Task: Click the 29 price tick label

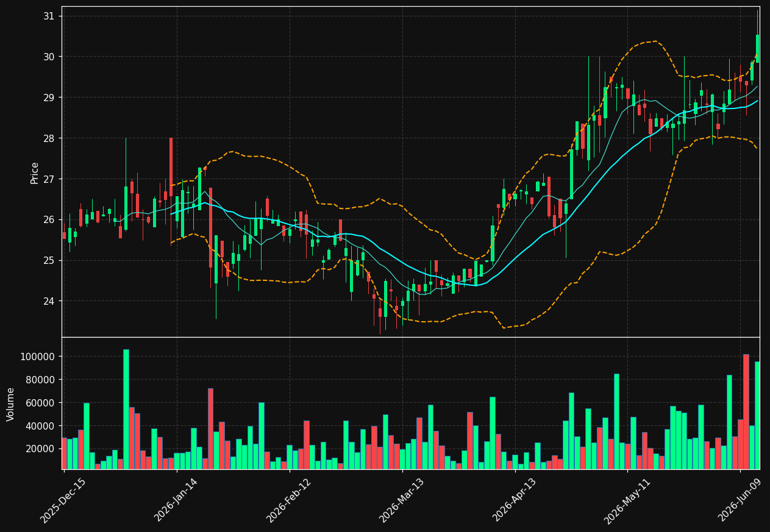Action: point(49,98)
